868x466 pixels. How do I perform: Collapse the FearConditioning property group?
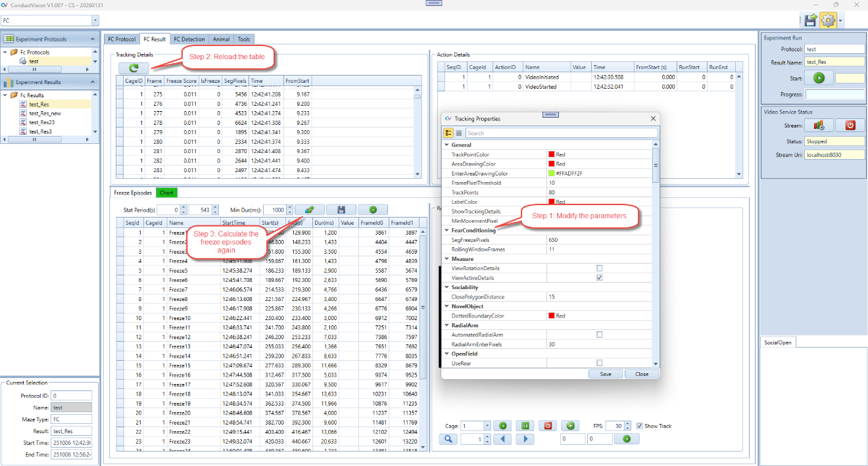(x=447, y=231)
